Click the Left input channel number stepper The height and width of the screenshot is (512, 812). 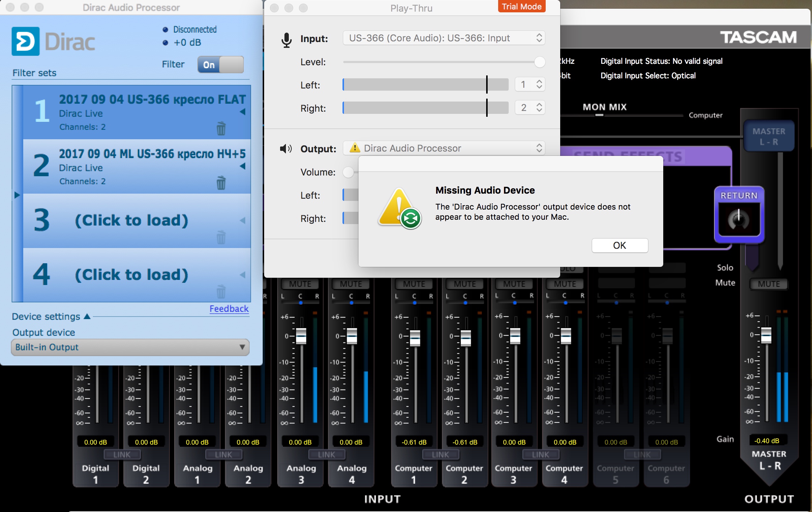[x=539, y=84]
